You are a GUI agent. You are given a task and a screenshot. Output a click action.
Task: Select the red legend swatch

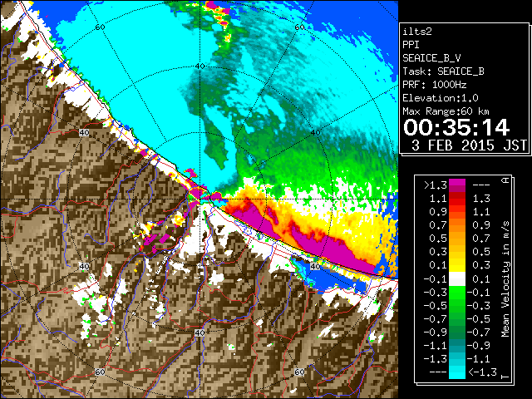[x=457, y=199]
